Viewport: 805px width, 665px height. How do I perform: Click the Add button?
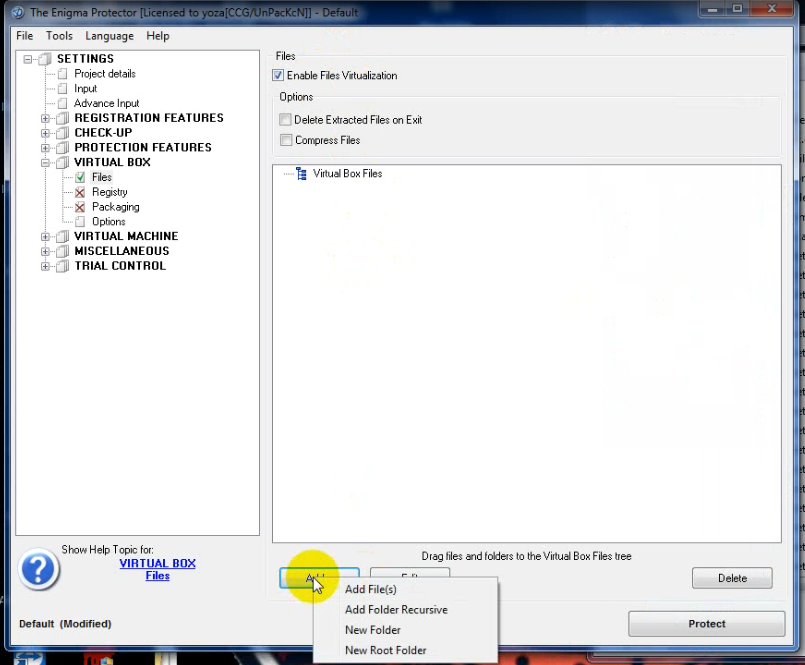[x=319, y=578]
